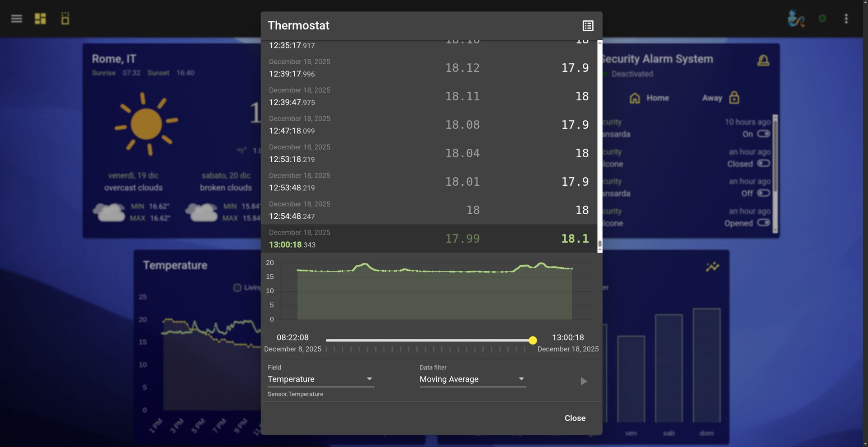Click the yellow time range slider handle
The width and height of the screenshot is (868, 447).
533,340
